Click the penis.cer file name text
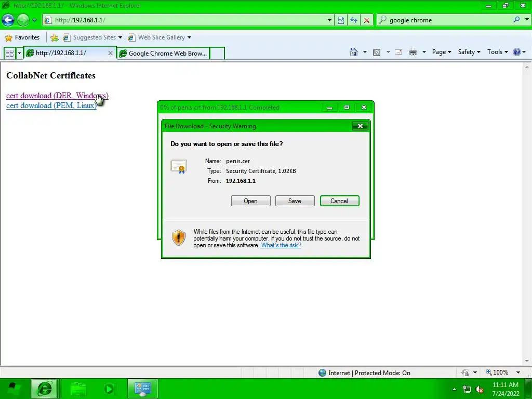 click(238, 161)
